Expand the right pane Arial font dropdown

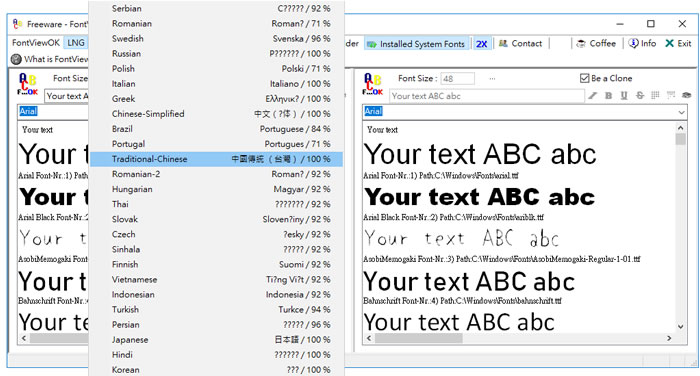681,112
